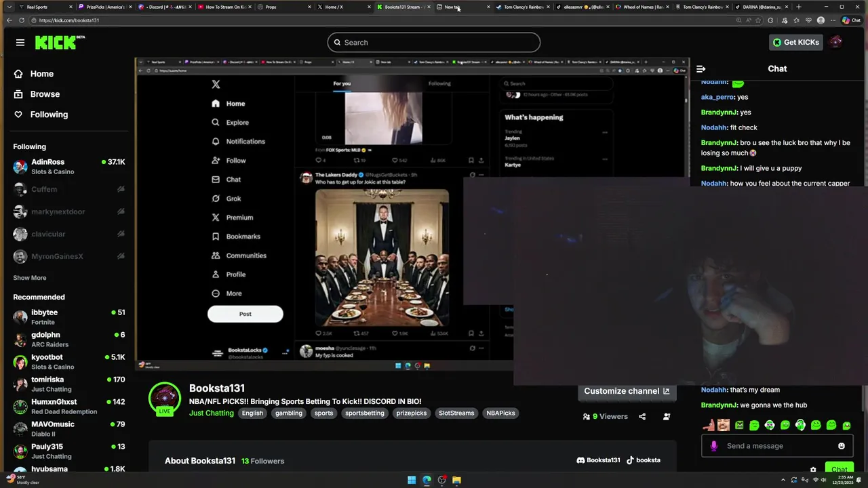Open Booksta131 Discord link
The image size is (868, 488).
[x=598, y=460]
